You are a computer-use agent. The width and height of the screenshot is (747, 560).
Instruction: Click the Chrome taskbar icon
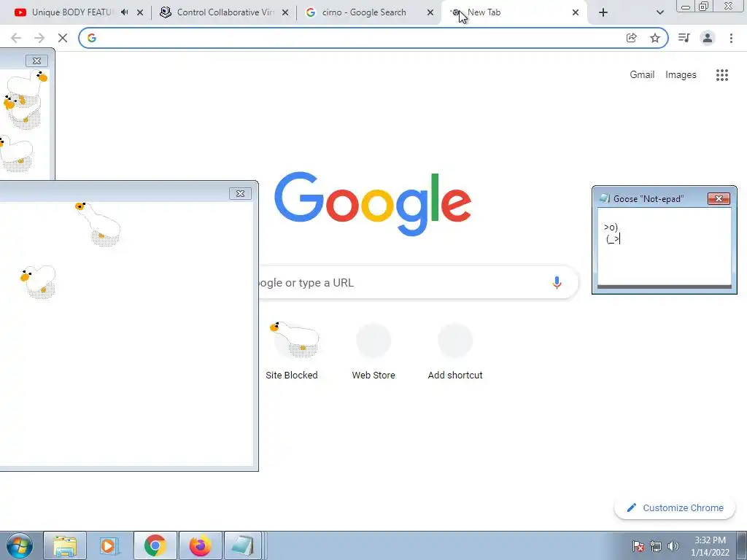pyautogui.click(x=155, y=545)
